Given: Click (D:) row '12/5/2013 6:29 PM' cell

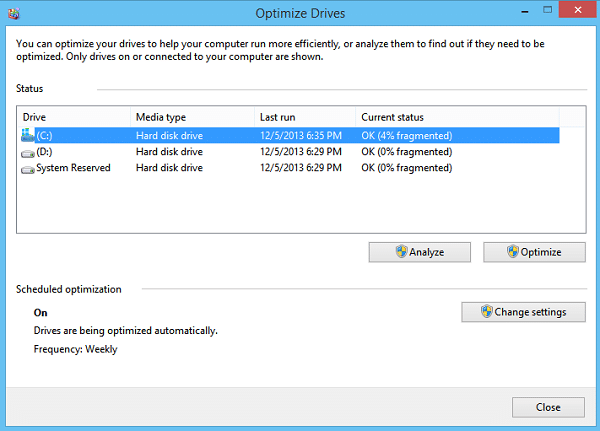Looking at the screenshot, I should pos(301,152).
